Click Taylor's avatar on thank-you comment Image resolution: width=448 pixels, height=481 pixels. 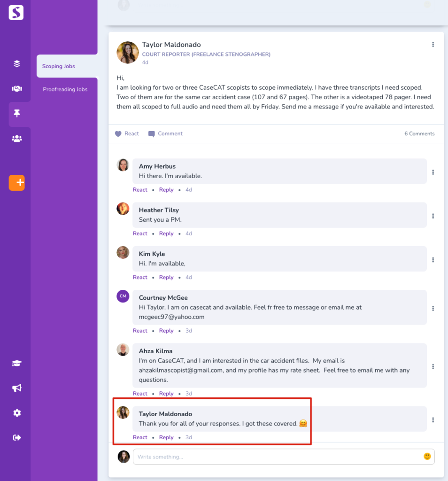coord(123,412)
